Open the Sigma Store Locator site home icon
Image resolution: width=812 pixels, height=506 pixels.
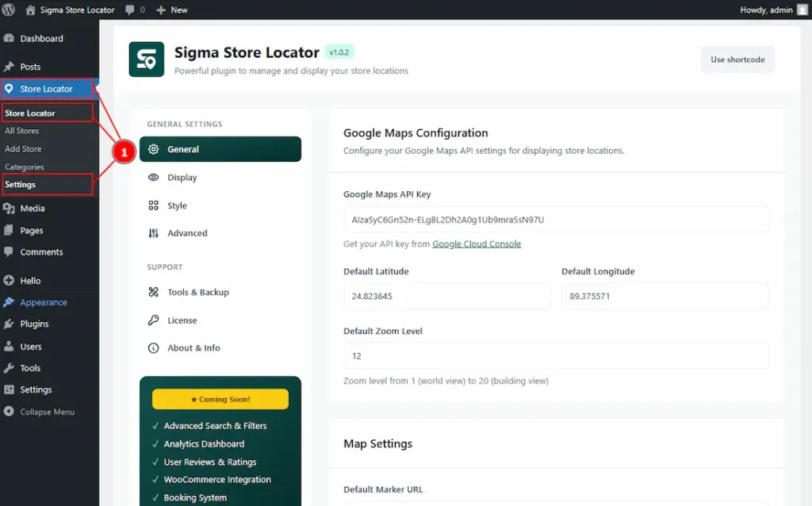31,10
